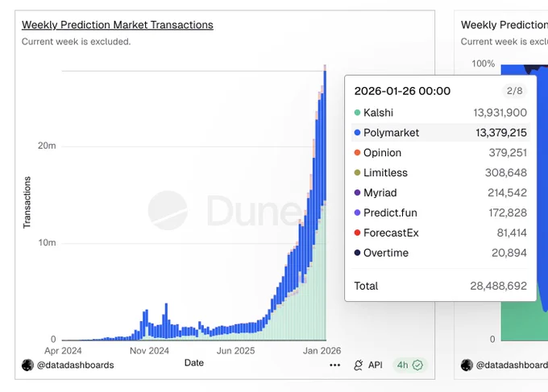Click the green Kalshi color dot
Screen dimensions: 548x392
click(x=357, y=113)
